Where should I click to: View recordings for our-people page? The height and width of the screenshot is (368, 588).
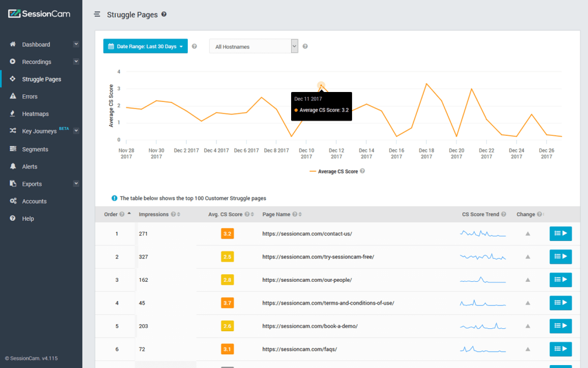pyautogui.click(x=560, y=280)
